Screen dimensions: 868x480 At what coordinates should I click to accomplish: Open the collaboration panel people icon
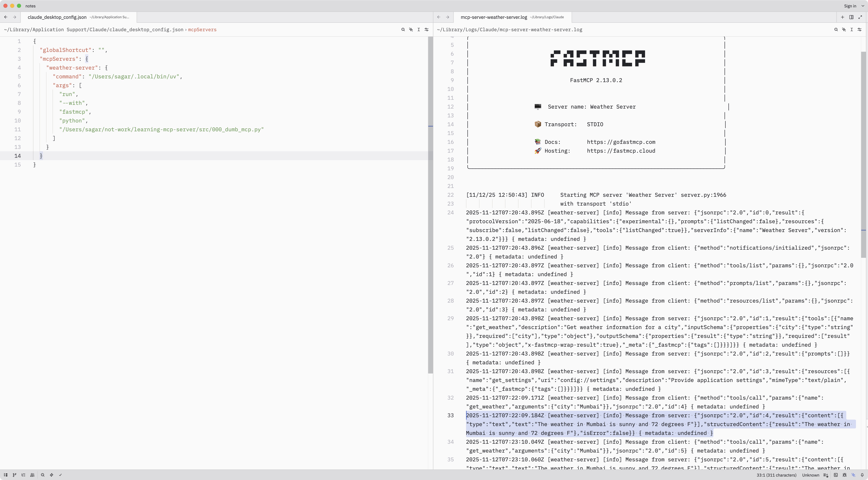pyautogui.click(x=32, y=475)
